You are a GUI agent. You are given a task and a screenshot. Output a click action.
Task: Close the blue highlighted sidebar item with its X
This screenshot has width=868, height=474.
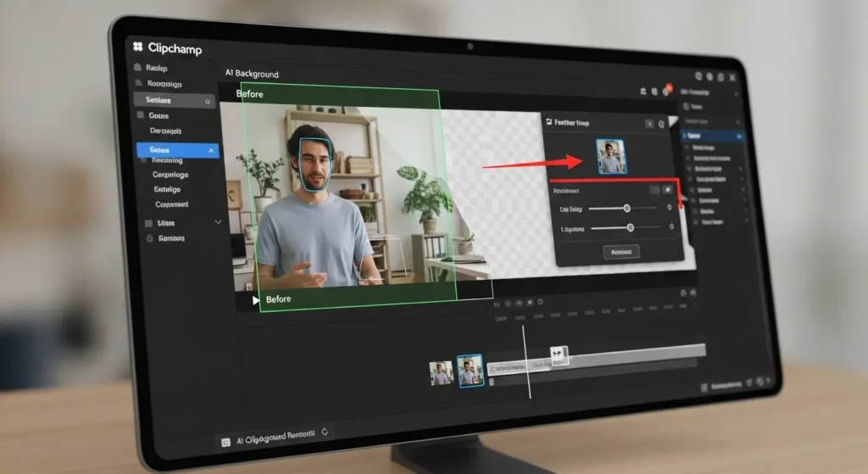tap(210, 150)
